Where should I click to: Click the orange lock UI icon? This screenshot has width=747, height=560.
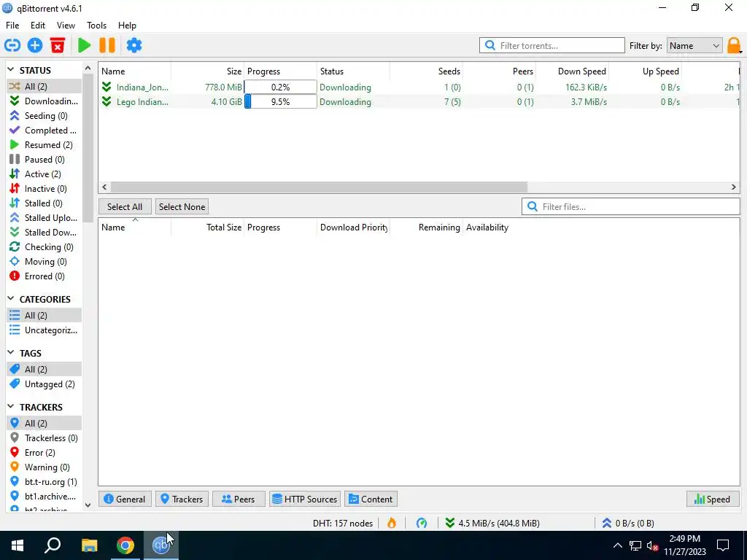click(x=734, y=46)
